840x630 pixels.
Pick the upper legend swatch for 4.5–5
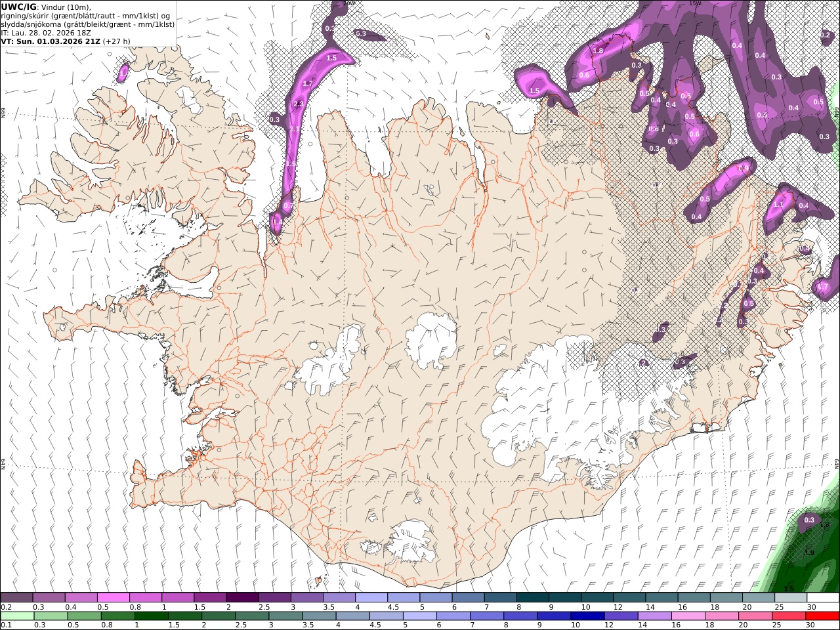pyautogui.click(x=404, y=598)
